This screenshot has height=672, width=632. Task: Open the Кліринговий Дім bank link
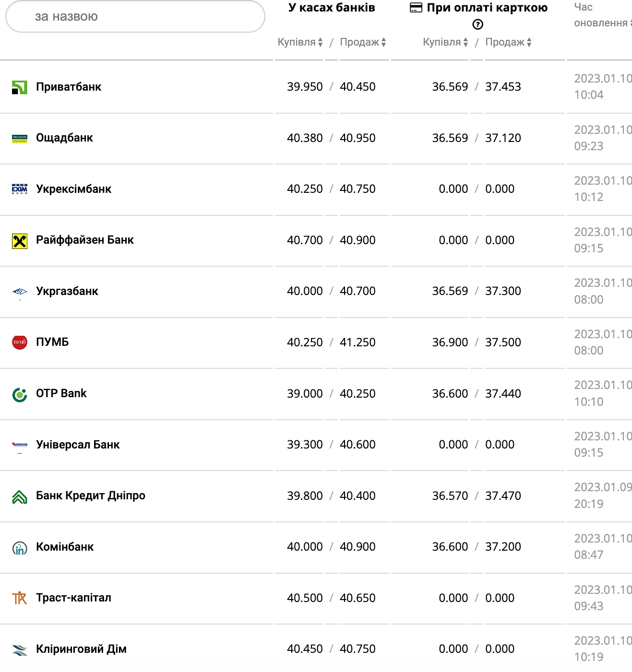click(x=81, y=649)
